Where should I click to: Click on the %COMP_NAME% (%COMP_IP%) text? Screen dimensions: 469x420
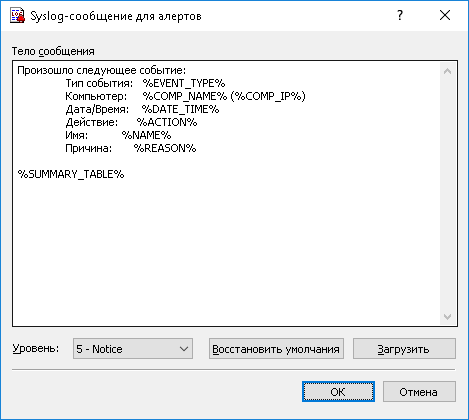(x=224, y=96)
